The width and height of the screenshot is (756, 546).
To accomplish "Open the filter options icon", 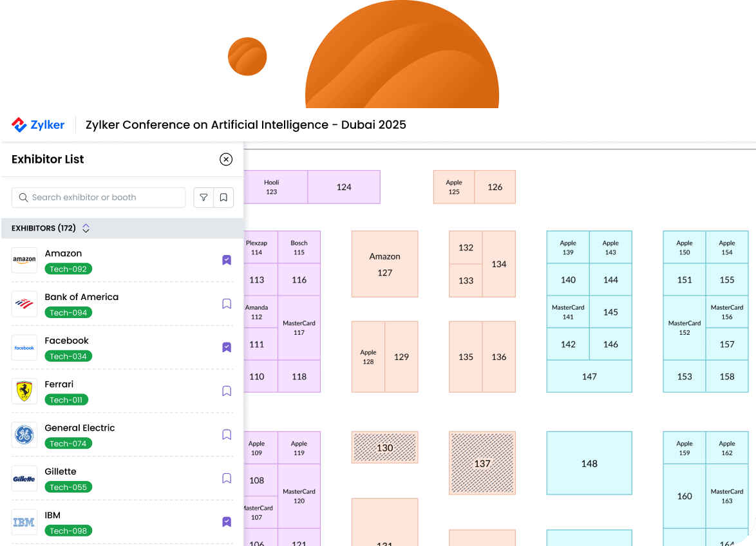I will click(x=203, y=198).
